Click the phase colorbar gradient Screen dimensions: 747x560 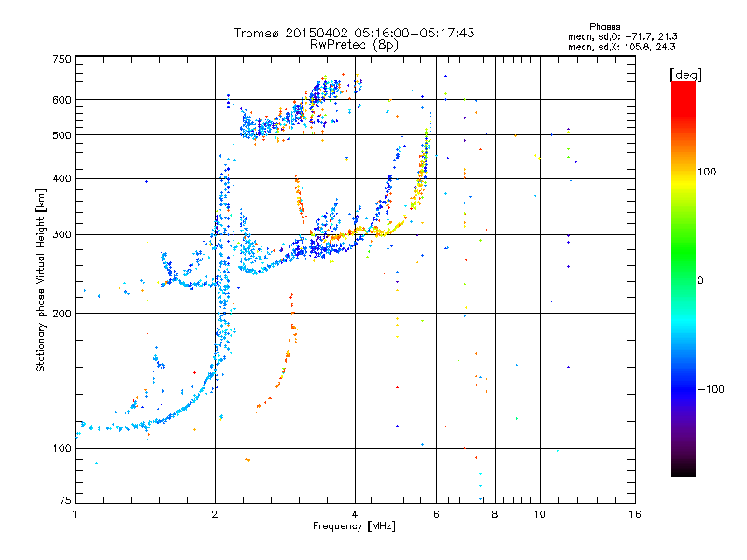pos(684,279)
